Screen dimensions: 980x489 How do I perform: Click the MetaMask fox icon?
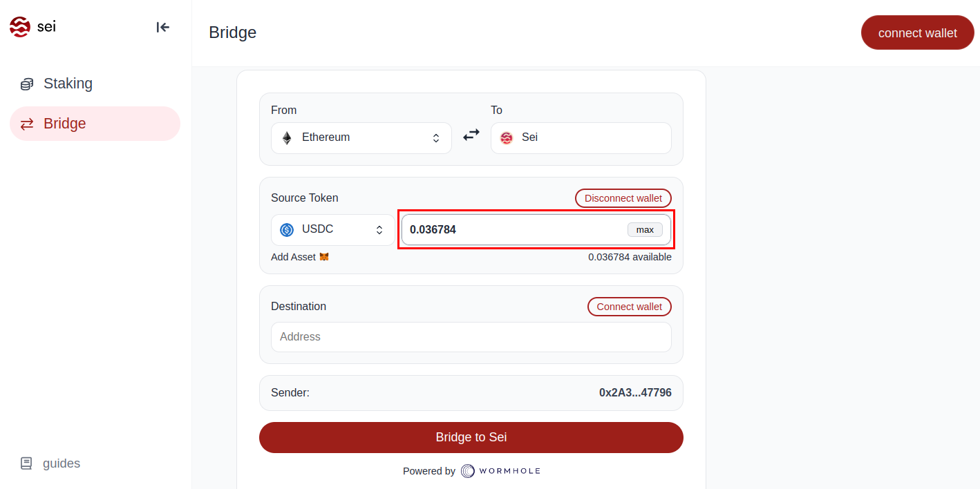[324, 257]
